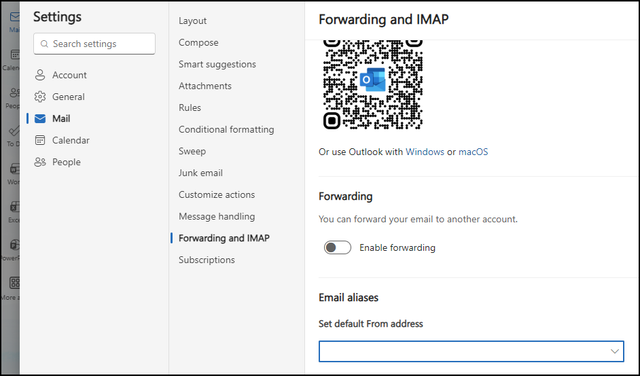
Task: Select the Mail settings category
Action: (61, 118)
